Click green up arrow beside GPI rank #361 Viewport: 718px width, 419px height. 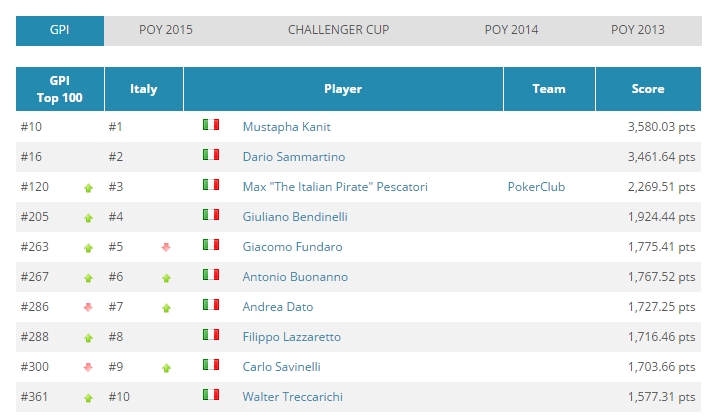tap(88, 398)
